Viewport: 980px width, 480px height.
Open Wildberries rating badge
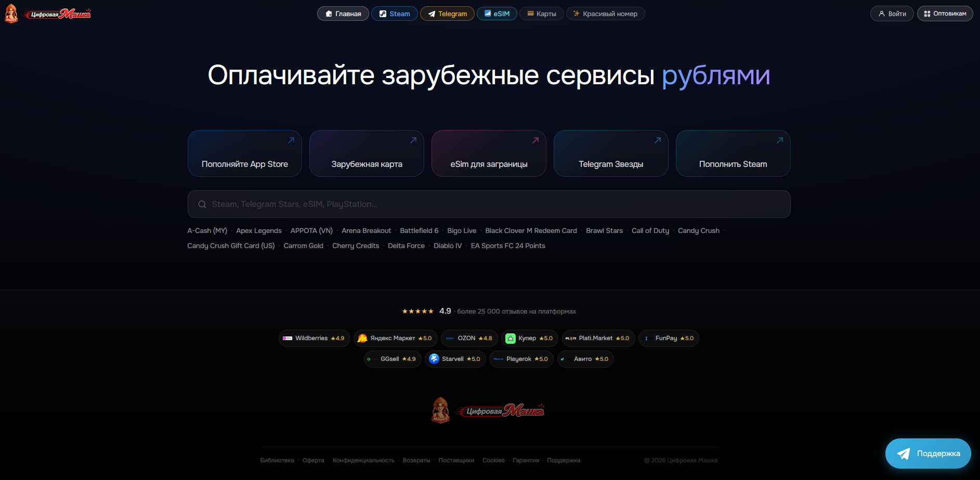tap(314, 338)
